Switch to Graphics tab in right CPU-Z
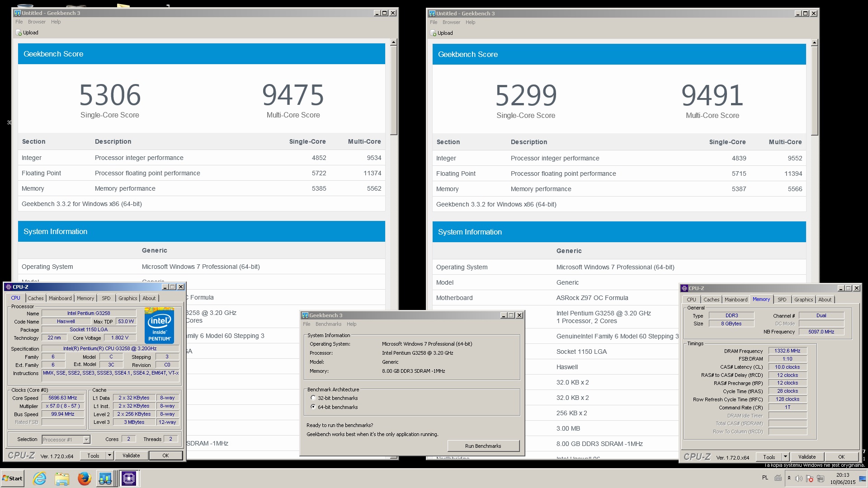 (x=803, y=300)
